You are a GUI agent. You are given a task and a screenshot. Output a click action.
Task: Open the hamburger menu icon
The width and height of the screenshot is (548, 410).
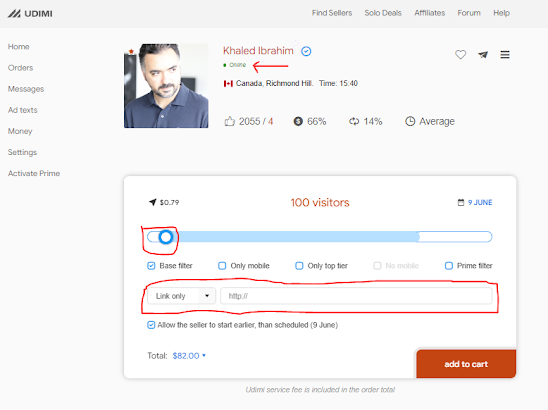[505, 55]
